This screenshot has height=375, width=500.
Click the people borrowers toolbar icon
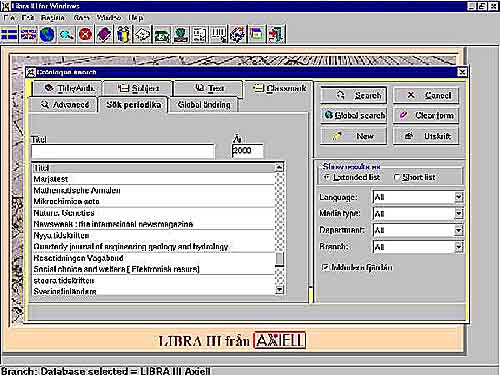(123, 34)
